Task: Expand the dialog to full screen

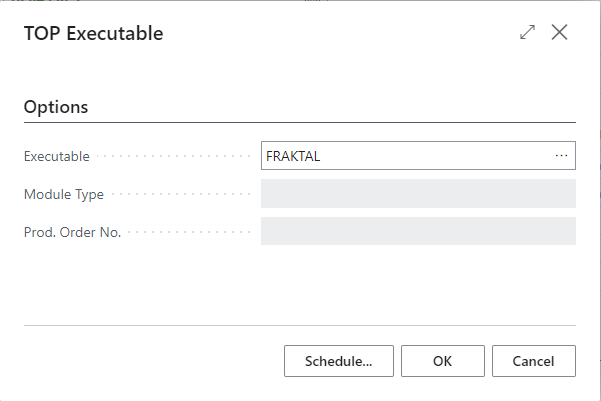Action: point(528,32)
